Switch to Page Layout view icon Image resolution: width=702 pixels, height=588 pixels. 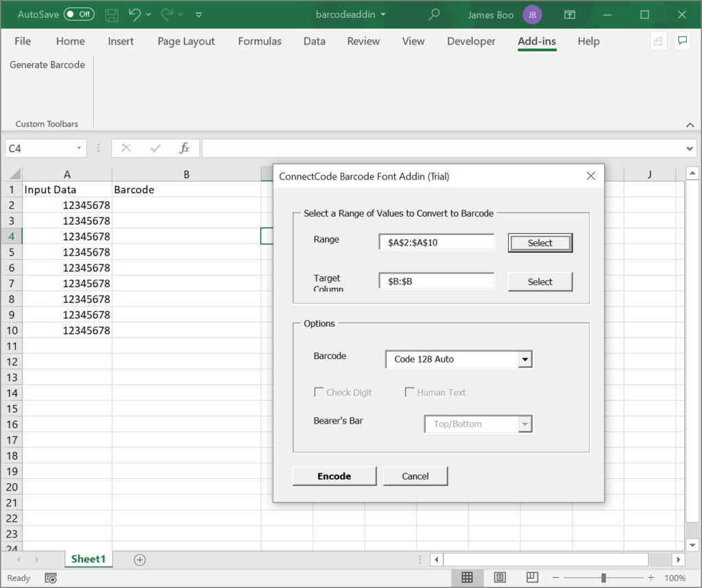500,577
